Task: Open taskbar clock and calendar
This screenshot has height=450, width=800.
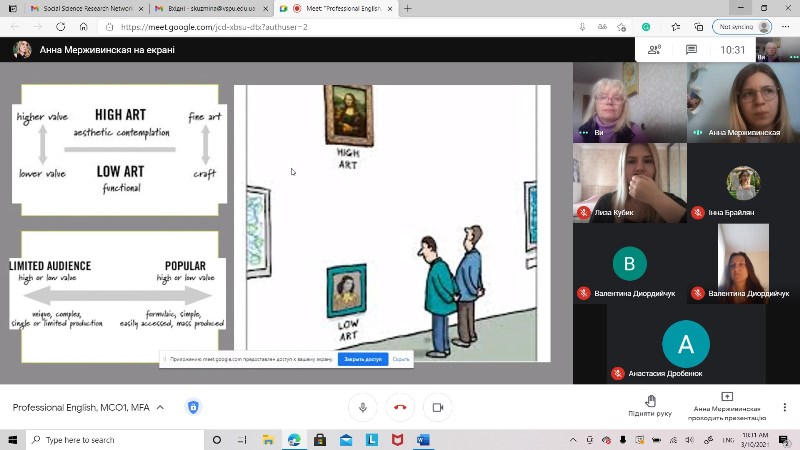Action: click(x=755, y=440)
